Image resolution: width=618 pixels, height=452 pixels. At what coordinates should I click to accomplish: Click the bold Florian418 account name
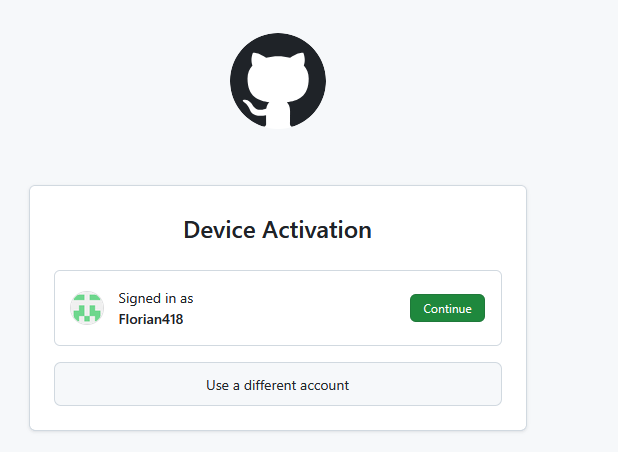[x=151, y=320]
